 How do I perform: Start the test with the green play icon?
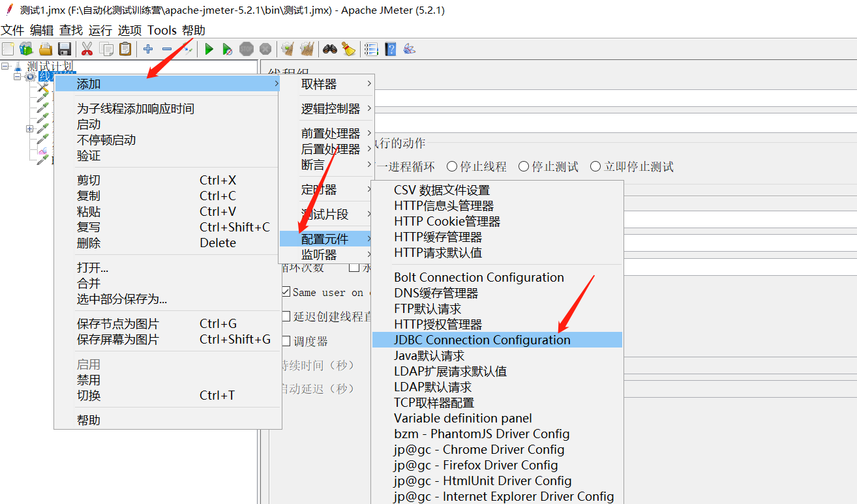209,49
